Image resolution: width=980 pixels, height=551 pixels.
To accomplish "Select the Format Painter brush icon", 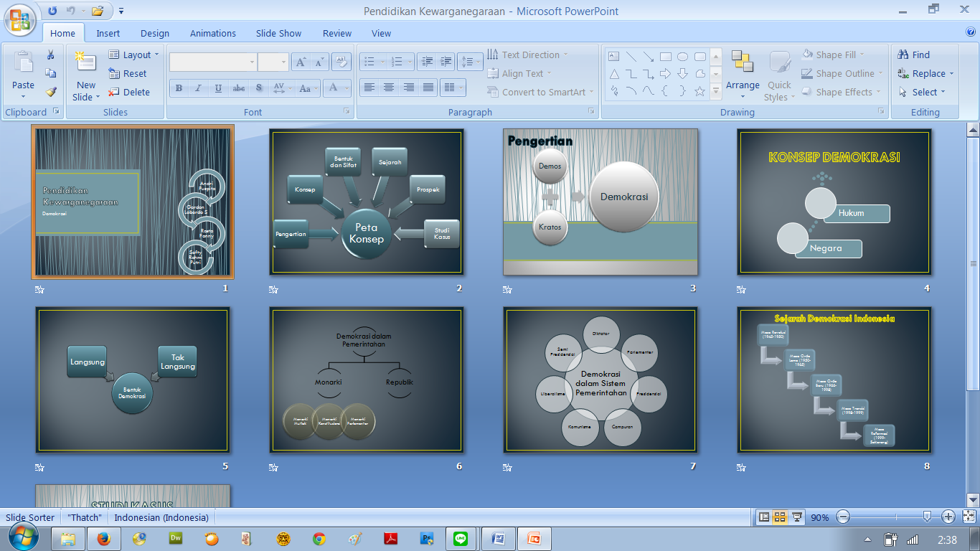I will click(50, 92).
